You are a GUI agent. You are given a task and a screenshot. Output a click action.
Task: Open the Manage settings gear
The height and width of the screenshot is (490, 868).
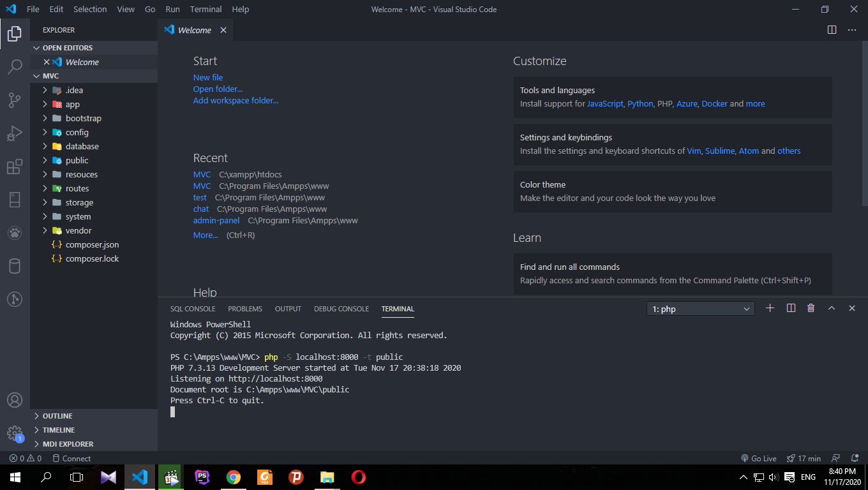tap(15, 433)
